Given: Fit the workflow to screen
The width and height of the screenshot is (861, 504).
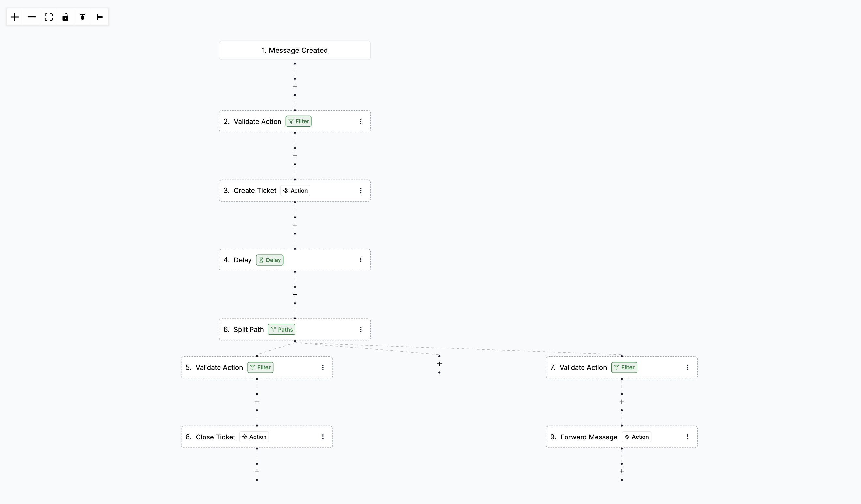Looking at the screenshot, I should [x=48, y=17].
